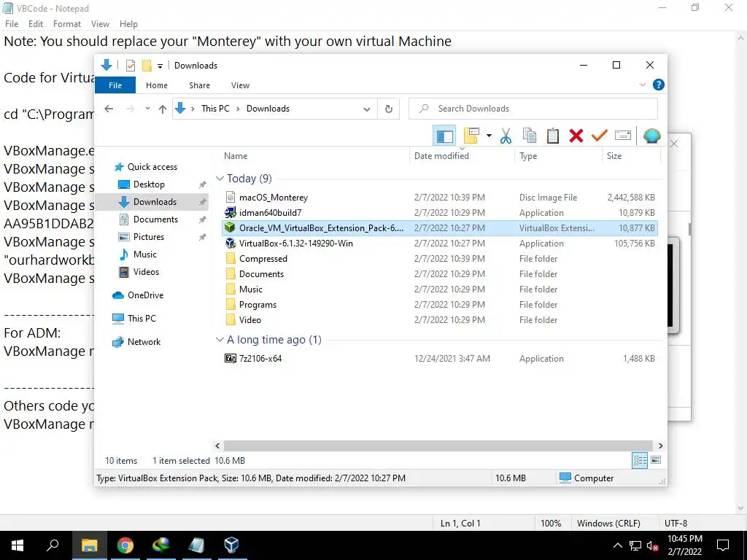Select the 7z2106-x64 application
The width and height of the screenshot is (747, 560).
click(440, 359)
